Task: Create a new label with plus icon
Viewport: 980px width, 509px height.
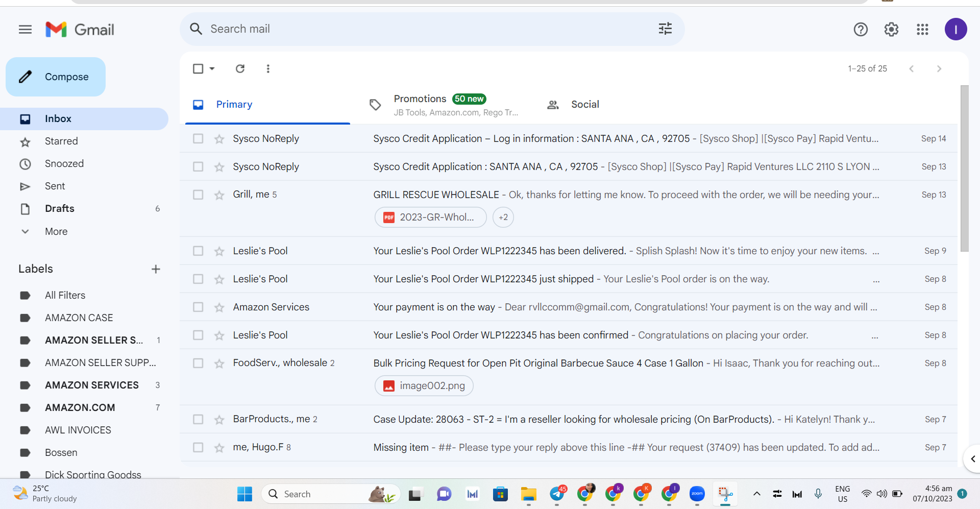Action: (x=156, y=269)
